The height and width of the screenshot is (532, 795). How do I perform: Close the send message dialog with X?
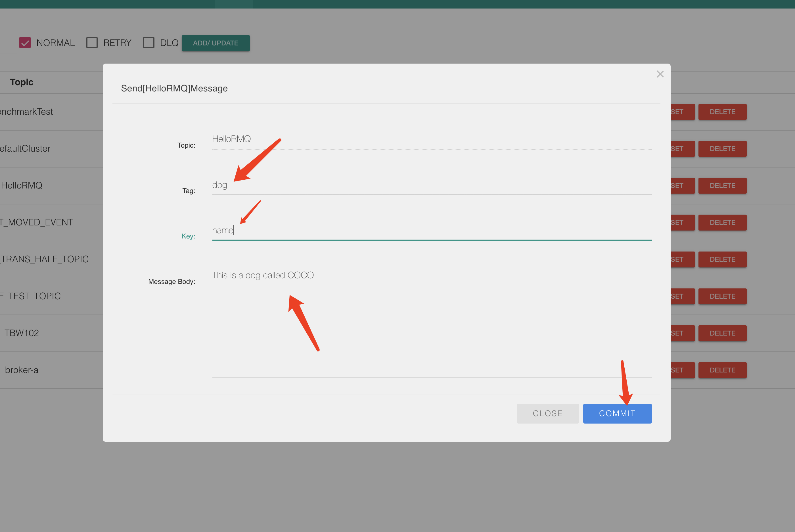tap(660, 74)
